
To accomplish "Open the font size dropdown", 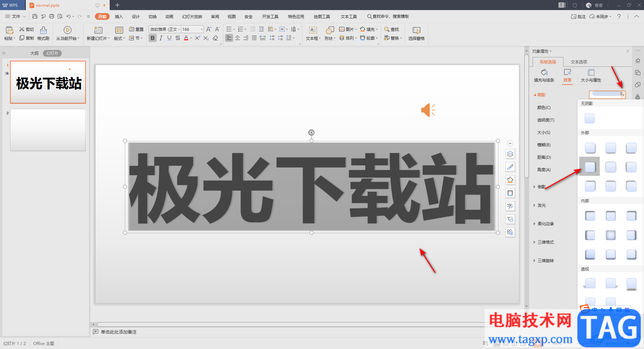I will point(202,29).
